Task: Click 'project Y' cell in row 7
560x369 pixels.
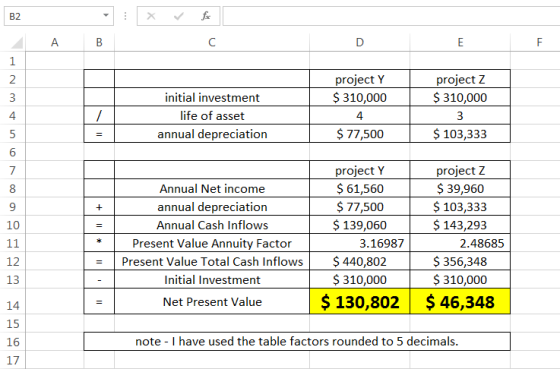Action: point(360,170)
